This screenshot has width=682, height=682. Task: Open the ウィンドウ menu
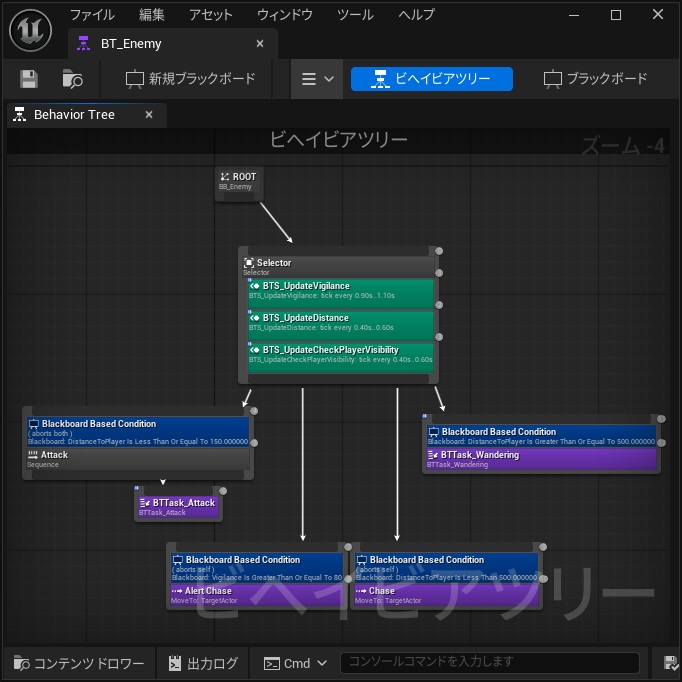tap(284, 15)
